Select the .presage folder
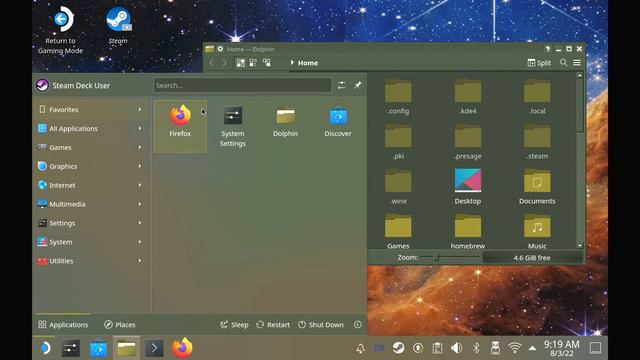The width and height of the screenshot is (640, 360). [468, 142]
